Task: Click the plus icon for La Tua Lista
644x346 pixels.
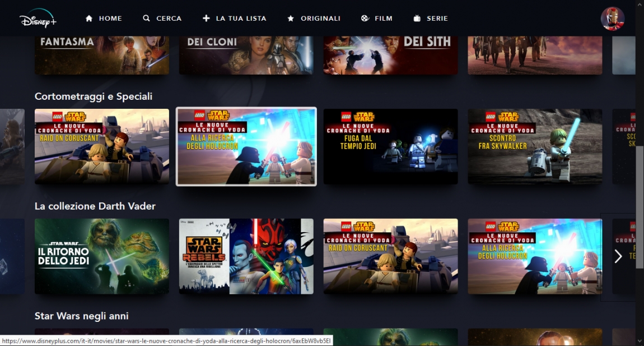Action: click(206, 19)
